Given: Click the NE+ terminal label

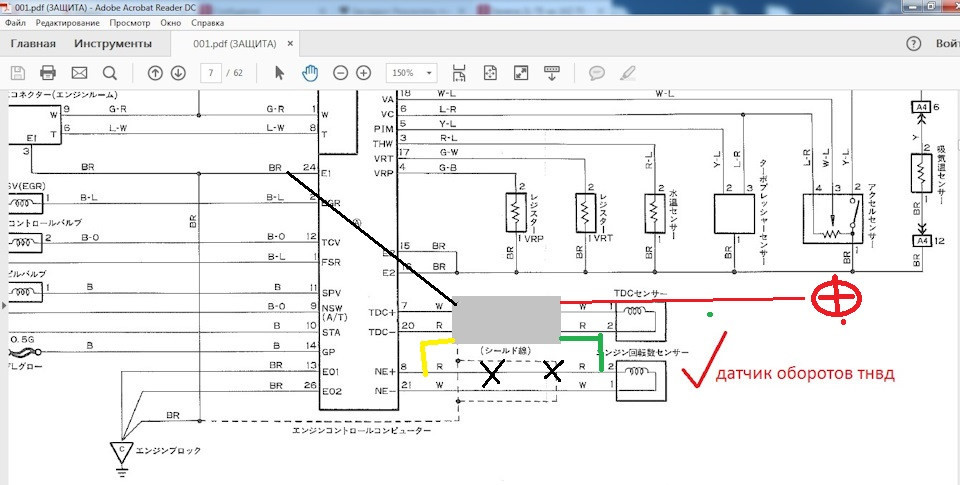Looking at the screenshot, I should pos(386,372).
